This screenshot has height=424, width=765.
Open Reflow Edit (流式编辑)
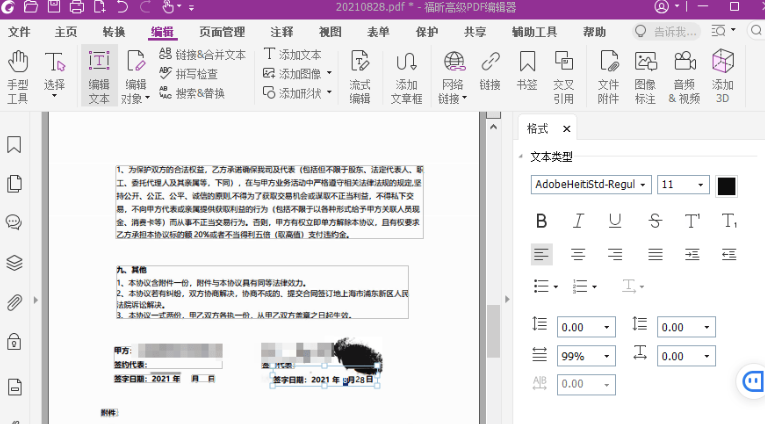tap(360, 77)
